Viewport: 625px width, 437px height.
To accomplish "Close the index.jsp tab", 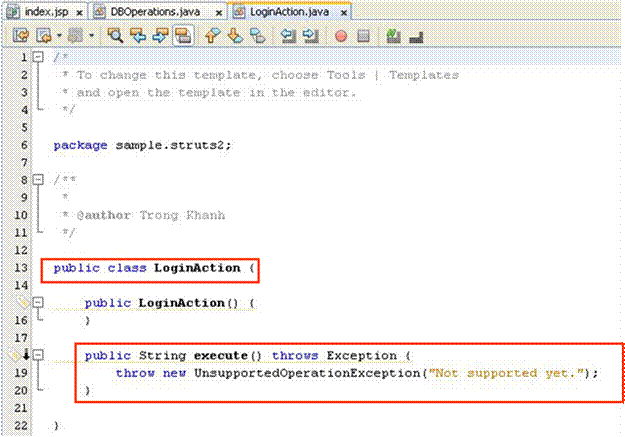I will 79,13.
